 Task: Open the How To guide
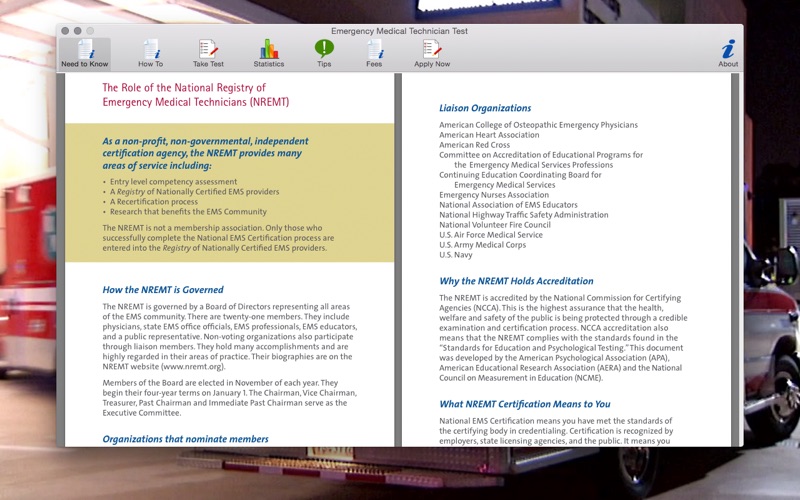150,52
